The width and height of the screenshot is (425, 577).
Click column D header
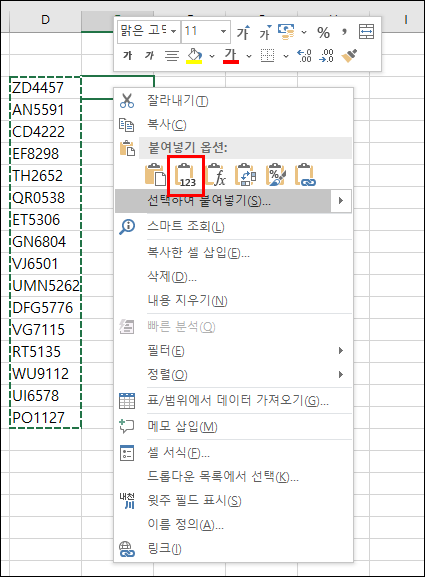[45, 21]
